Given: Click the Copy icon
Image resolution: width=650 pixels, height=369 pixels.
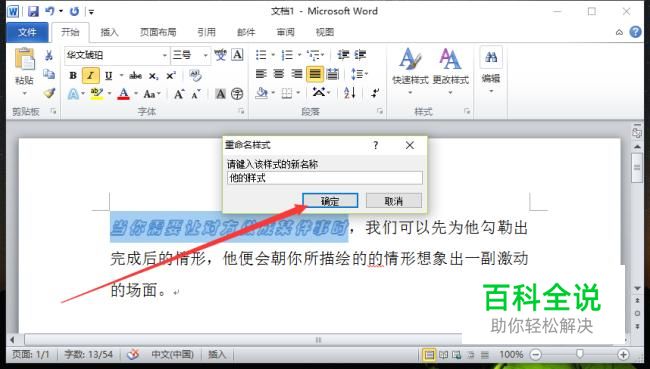Looking at the screenshot, I should (x=49, y=74).
